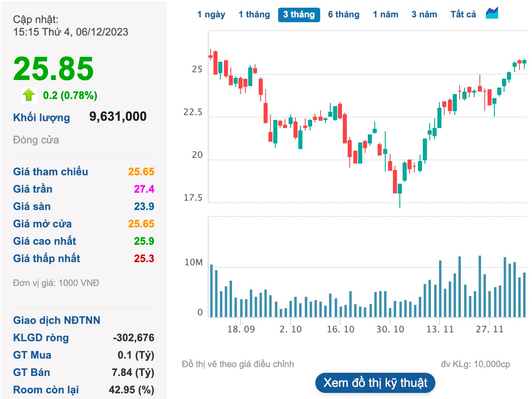Click the current price 25.85

53,69
